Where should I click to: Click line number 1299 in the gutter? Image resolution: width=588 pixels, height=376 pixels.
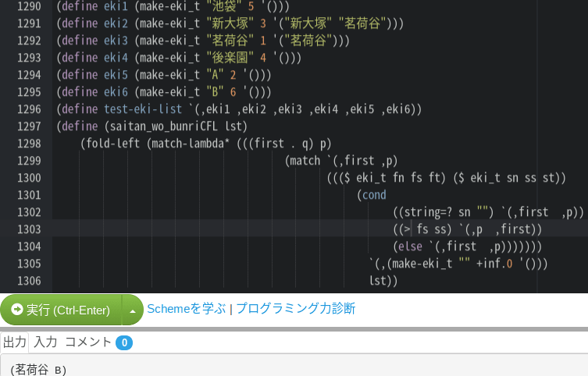(29, 161)
